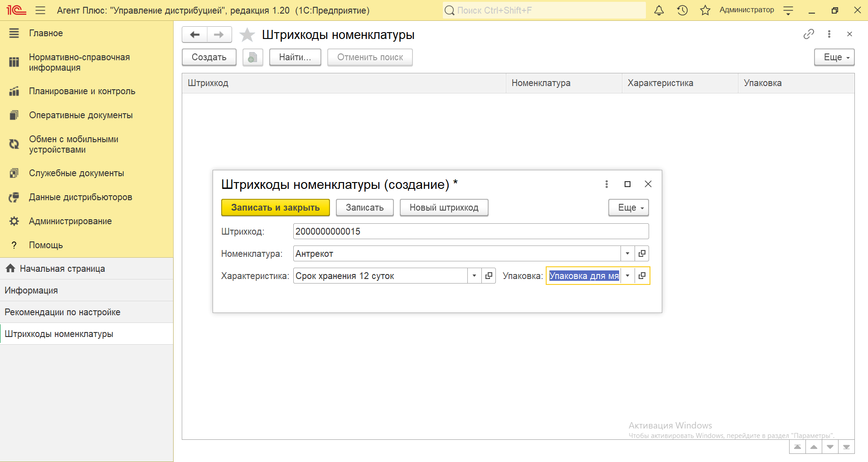
Task: Click the Новый штрихкод button
Action: tap(444, 208)
